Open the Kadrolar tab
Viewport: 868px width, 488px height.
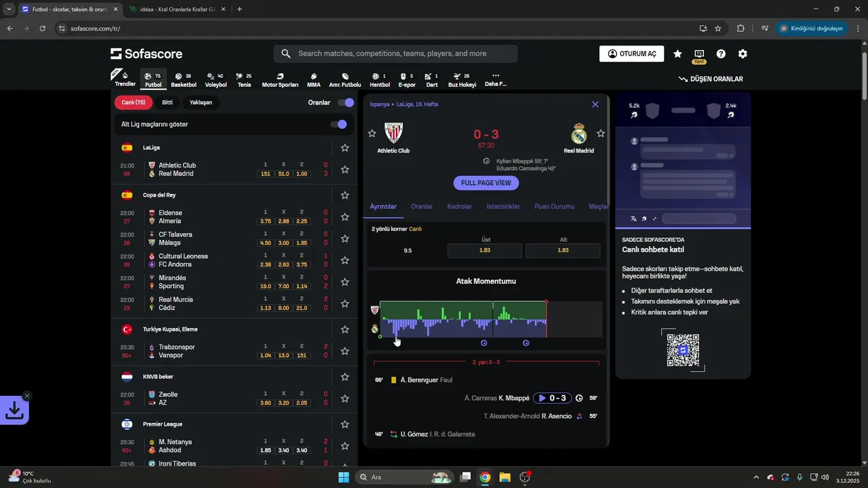460,207
